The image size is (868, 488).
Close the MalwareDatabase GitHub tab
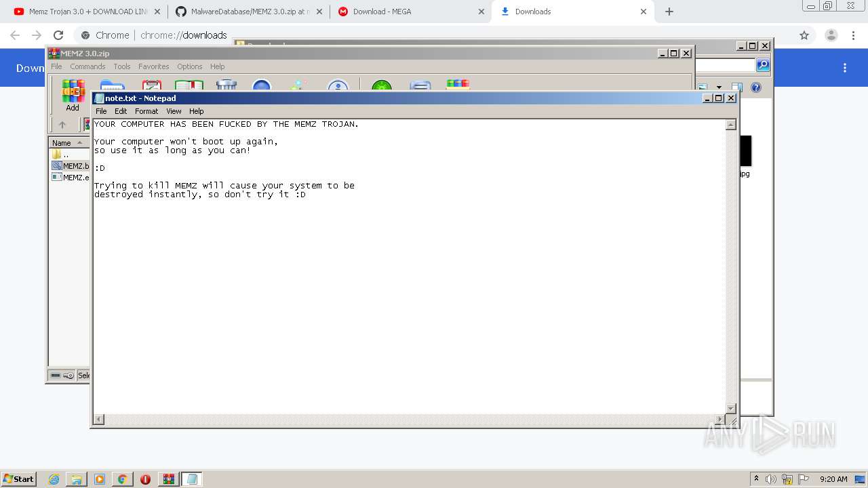click(x=319, y=12)
